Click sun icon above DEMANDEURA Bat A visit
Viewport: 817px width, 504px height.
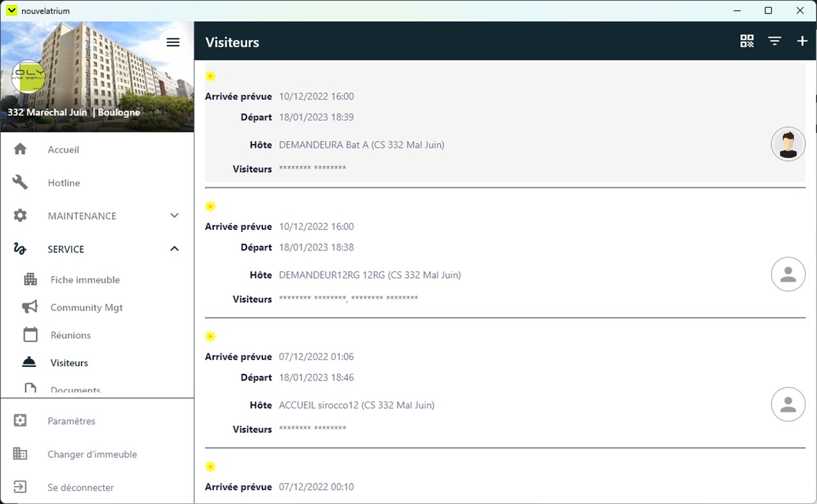[210, 76]
